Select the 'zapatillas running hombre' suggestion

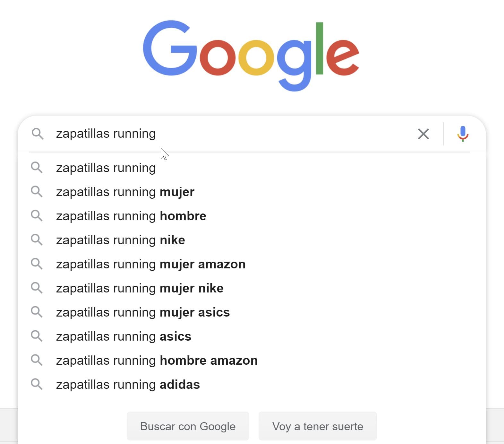pyautogui.click(x=131, y=216)
